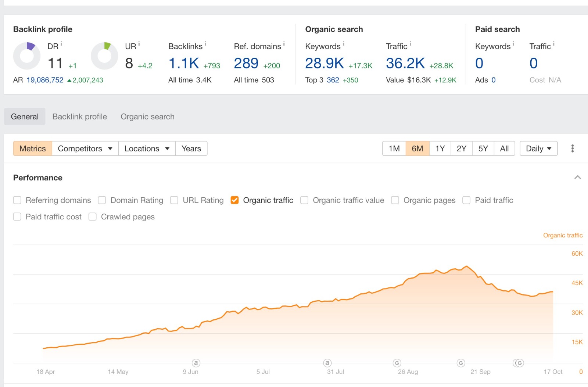The width and height of the screenshot is (588, 387).
Task: Select the Years view button
Action: coord(191,148)
